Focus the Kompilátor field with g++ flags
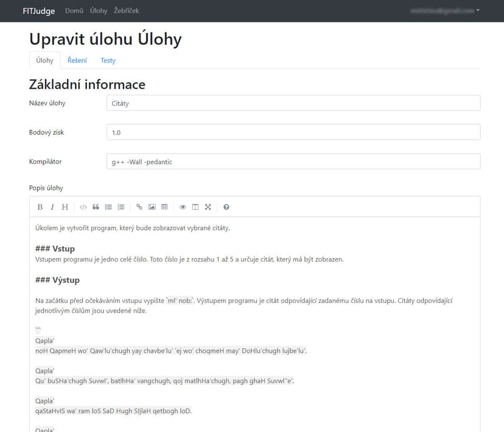Image resolution: width=504 pixels, height=432 pixels. pos(293,162)
